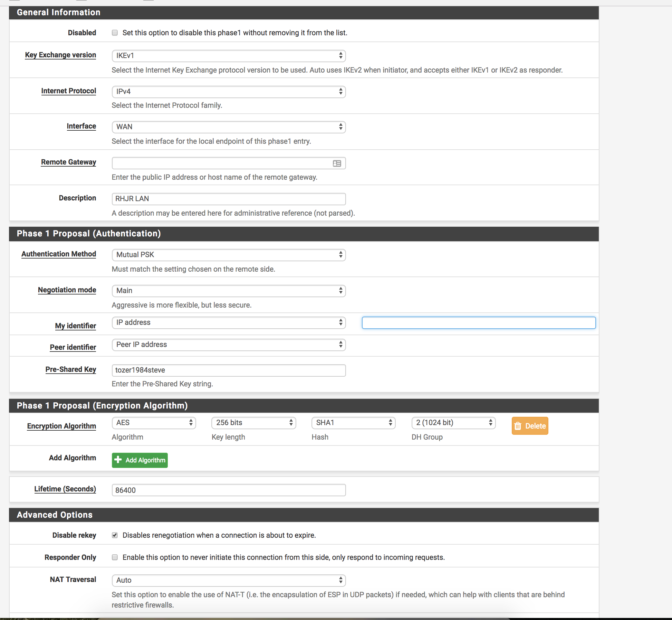Open the DH Group dropdown
The image size is (672, 620).
[x=453, y=423]
